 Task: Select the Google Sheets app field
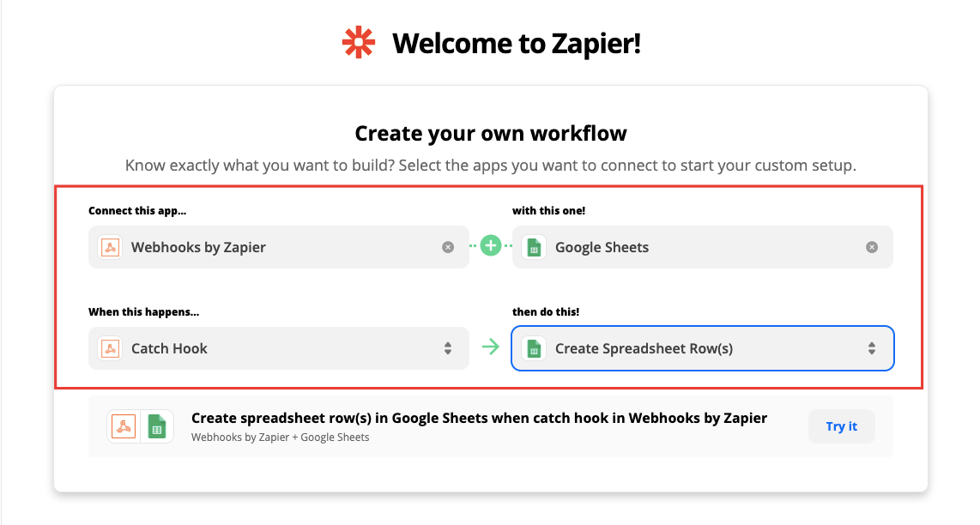(703, 247)
